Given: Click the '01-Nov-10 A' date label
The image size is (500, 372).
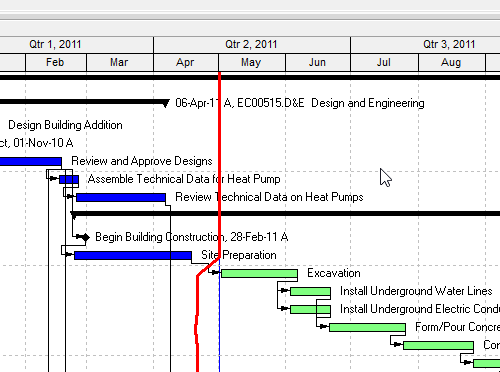Looking at the screenshot, I should 43,143.
